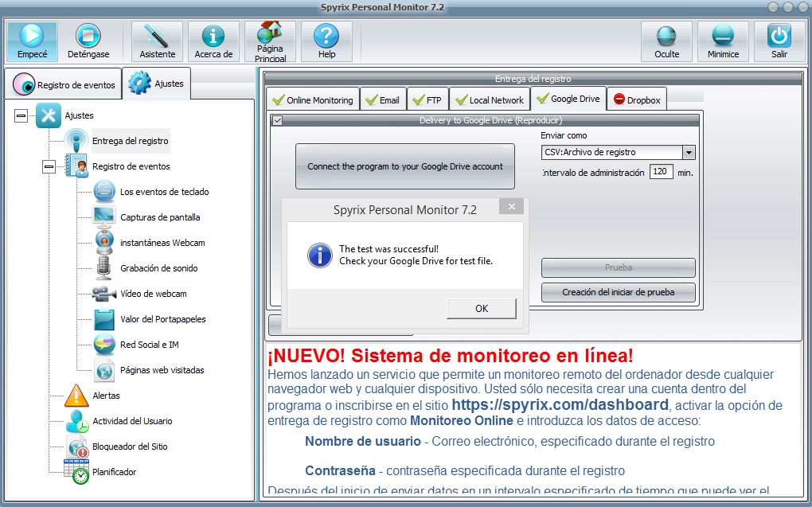Click the blue info icon in dialog
The image size is (812, 507).
pyautogui.click(x=320, y=255)
